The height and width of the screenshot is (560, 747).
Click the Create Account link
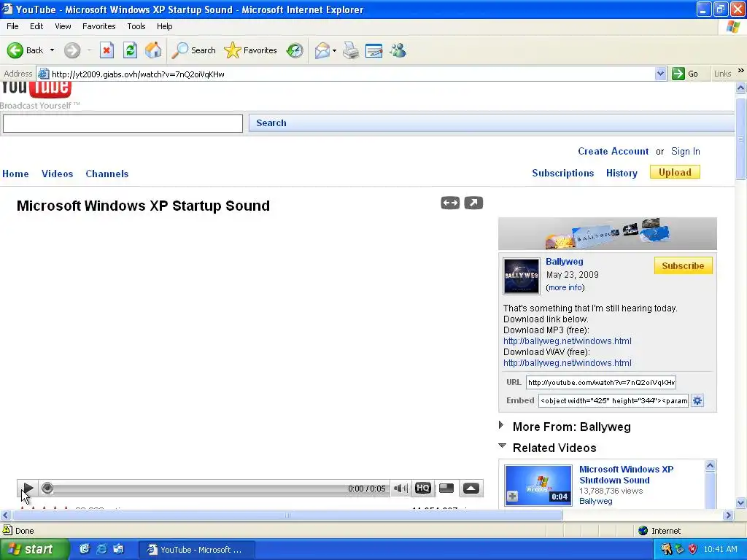coord(613,151)
